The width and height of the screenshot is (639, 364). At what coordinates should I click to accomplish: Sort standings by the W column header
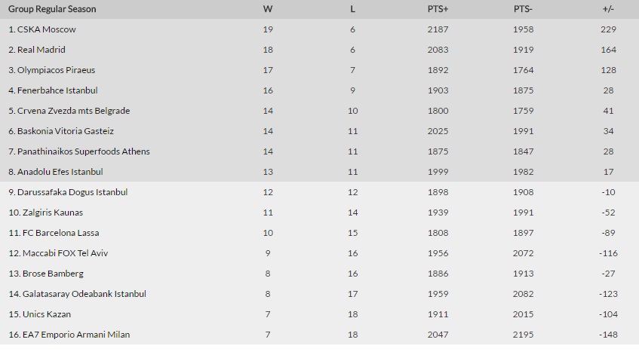click(x=268, y=9)
